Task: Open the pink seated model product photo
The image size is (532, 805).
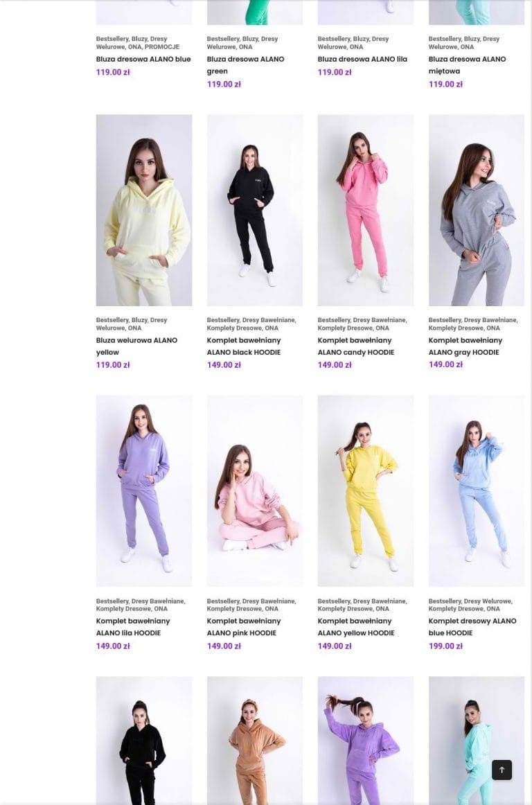Action: [255, 490]
